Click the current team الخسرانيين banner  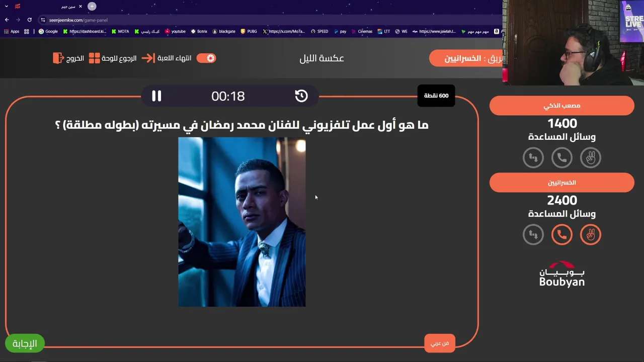pyautogui.click(x=466, y=58)
